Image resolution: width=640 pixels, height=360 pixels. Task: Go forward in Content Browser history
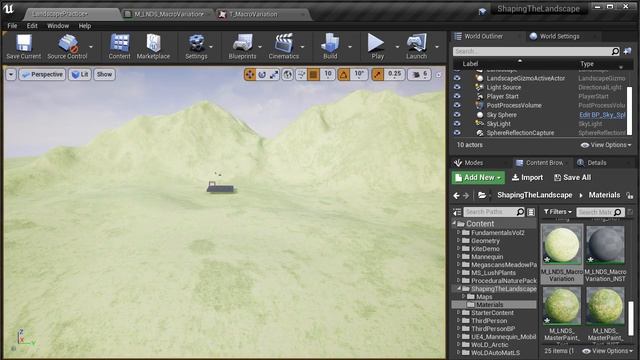click(x=466, y=196)
